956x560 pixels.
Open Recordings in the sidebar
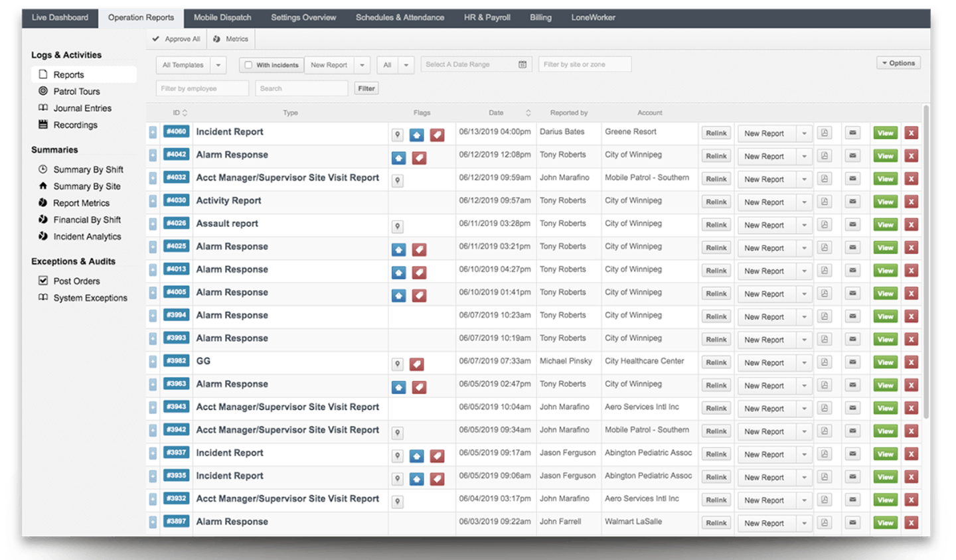point(75,125)
